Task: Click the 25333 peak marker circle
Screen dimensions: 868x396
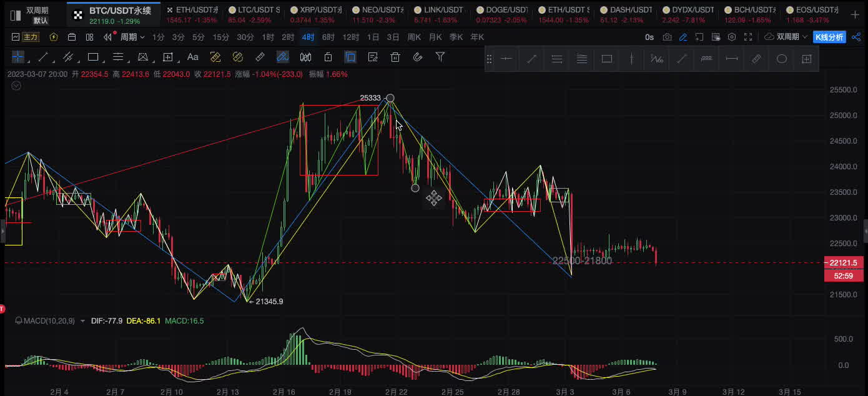Action: click(390, 98)
